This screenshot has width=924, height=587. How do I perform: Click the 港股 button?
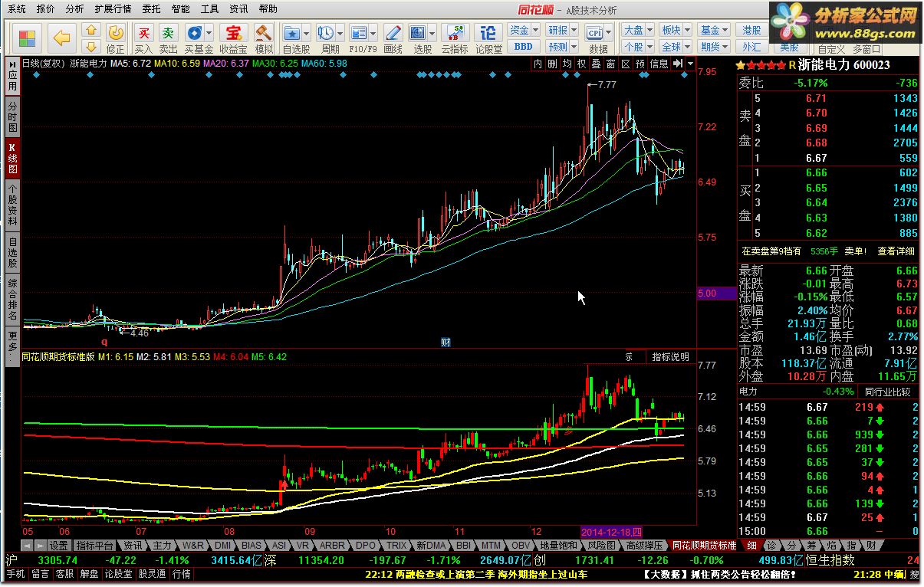click(x=752, y=30)
